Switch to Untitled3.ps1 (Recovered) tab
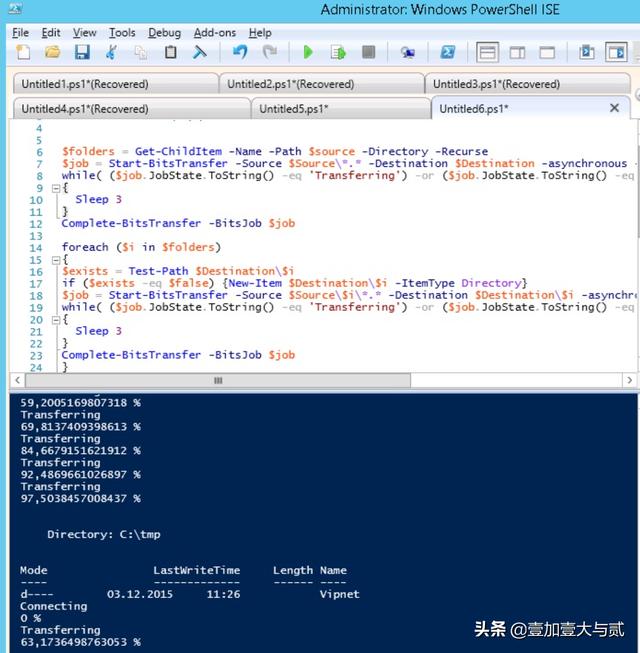This screenshot has height=653, width=640. tap(527, 84)
